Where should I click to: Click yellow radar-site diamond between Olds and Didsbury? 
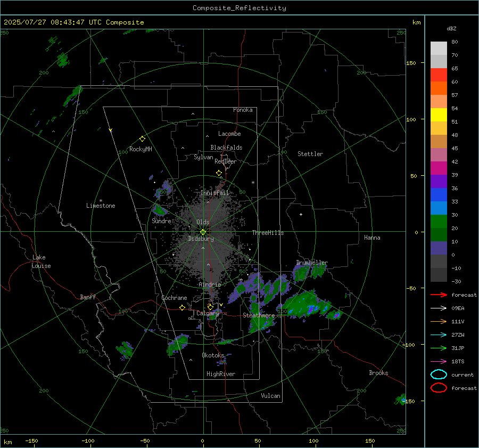coord(203,232)
